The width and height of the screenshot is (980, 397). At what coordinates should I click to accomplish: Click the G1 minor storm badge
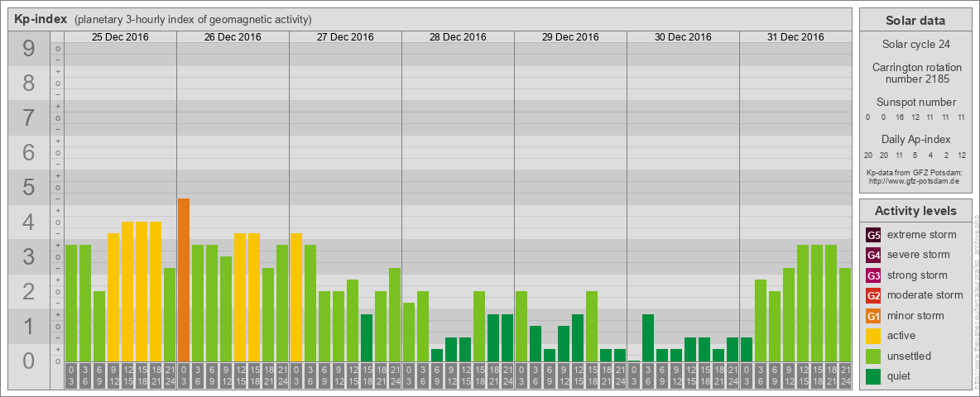tap(873, 315)
